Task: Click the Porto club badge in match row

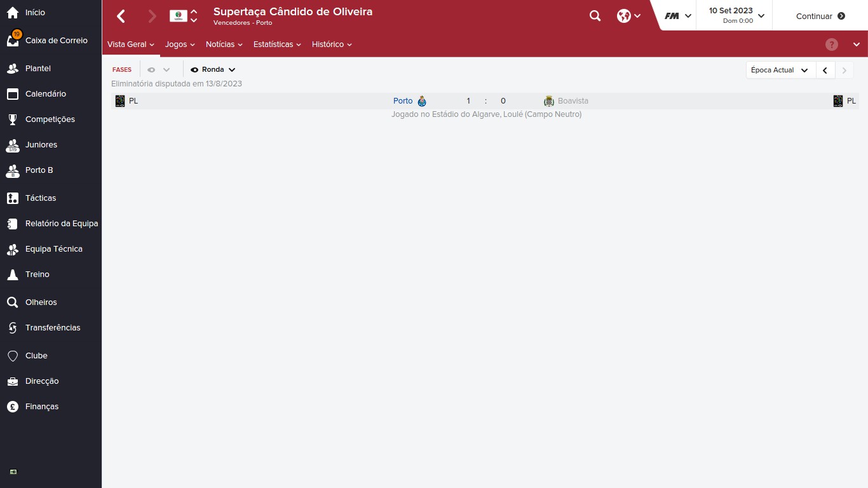Action: (x=422, y=101)
